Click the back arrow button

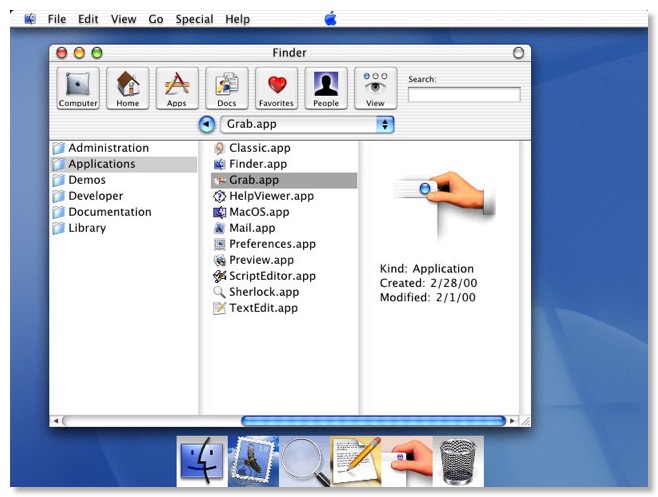206,125
